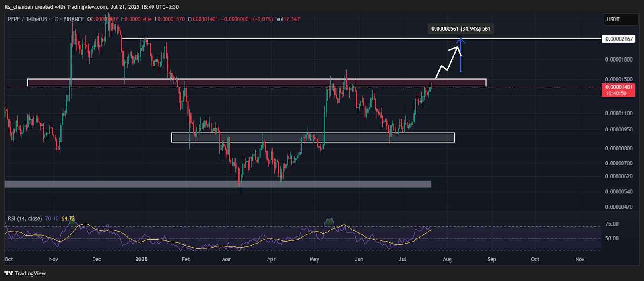Screen dimensions: 644x281
Task: Click the 10:40:50 bar countdown
Action: click(x=617, y=94)
